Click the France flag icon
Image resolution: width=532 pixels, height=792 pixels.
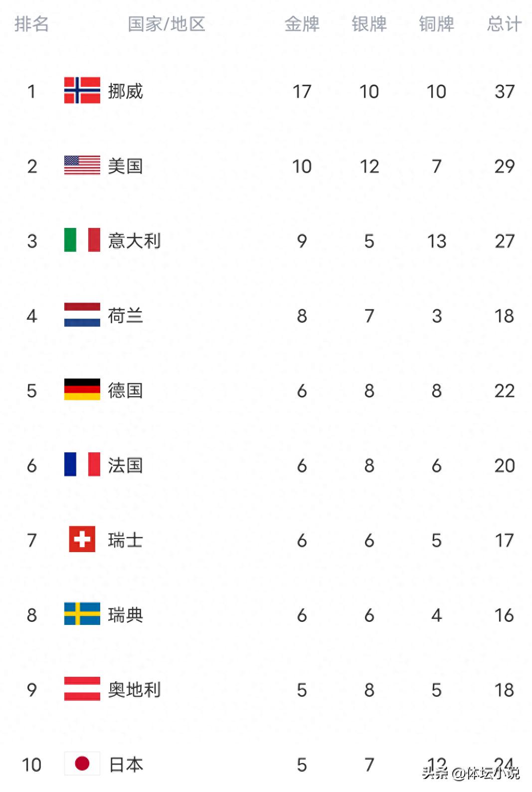pos(82,465)
